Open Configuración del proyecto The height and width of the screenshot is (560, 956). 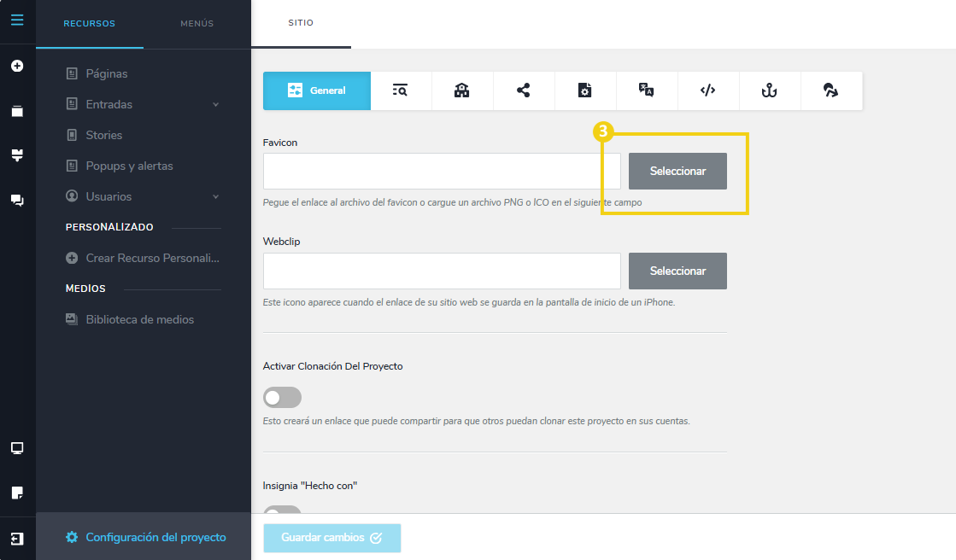155,537
